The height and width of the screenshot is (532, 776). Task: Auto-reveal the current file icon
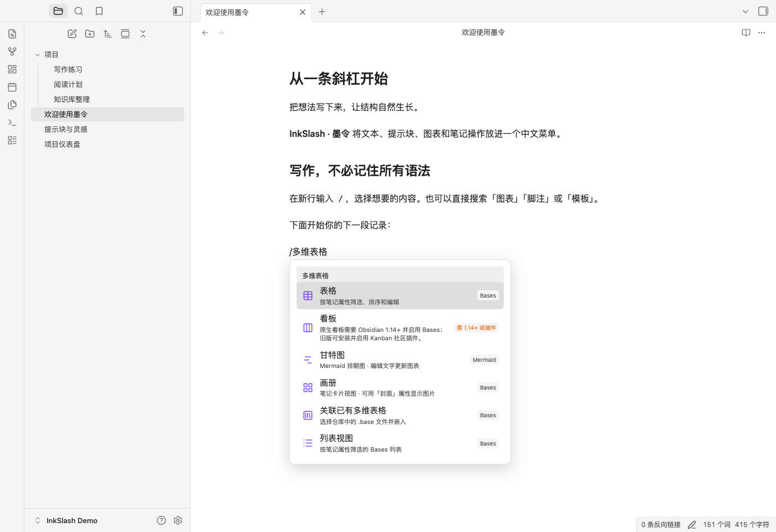click(125, 34)
